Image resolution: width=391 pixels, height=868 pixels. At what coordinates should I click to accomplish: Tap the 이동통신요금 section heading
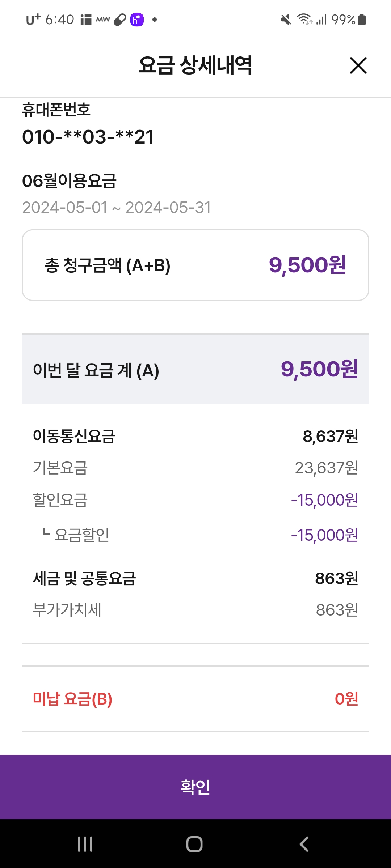74,436
